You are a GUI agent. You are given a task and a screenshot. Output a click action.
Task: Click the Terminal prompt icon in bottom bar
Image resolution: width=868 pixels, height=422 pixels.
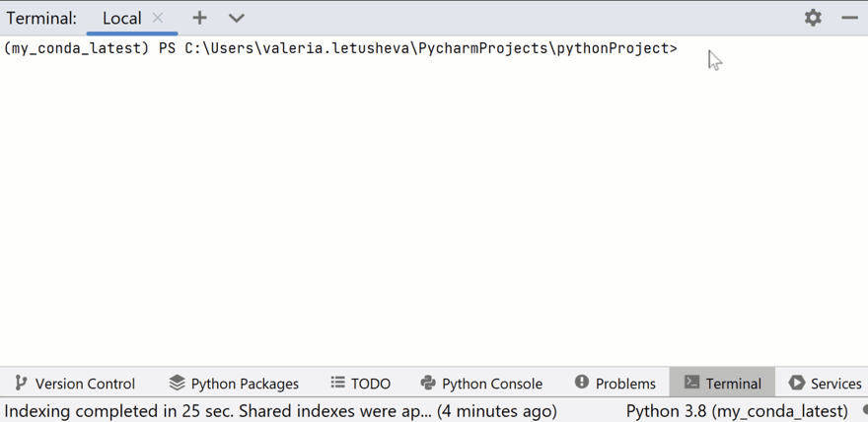692,383
